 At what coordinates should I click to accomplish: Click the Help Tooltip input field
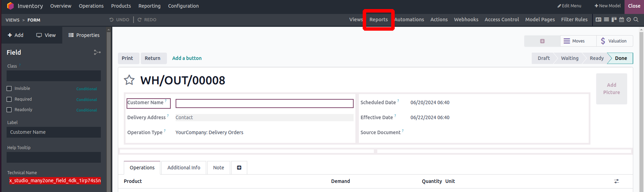[x=54, y=157]
